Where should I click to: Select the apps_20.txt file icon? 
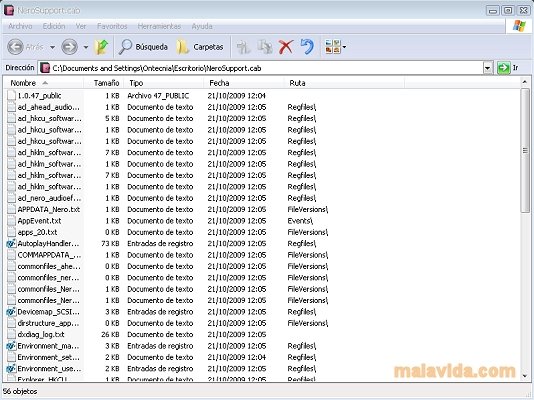[11, 232]
